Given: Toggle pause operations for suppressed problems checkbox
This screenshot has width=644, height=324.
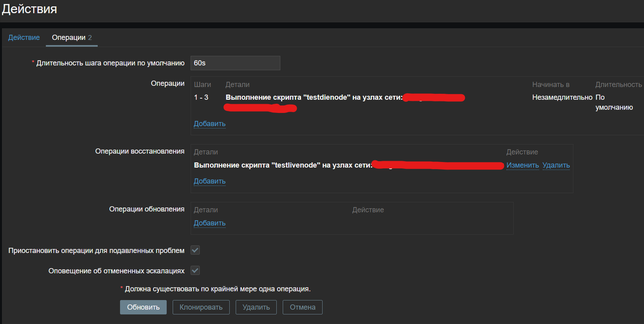Looking at the screenshot, I should 195,250.
